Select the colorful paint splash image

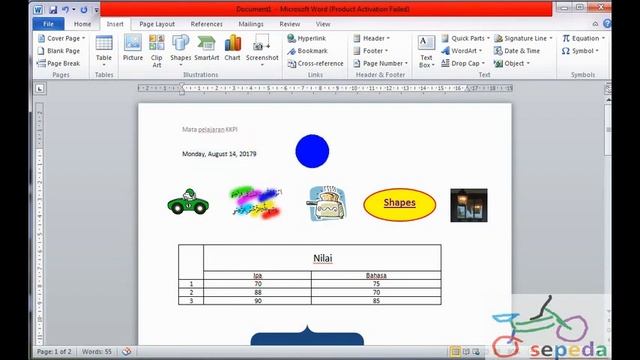[256, 202]
